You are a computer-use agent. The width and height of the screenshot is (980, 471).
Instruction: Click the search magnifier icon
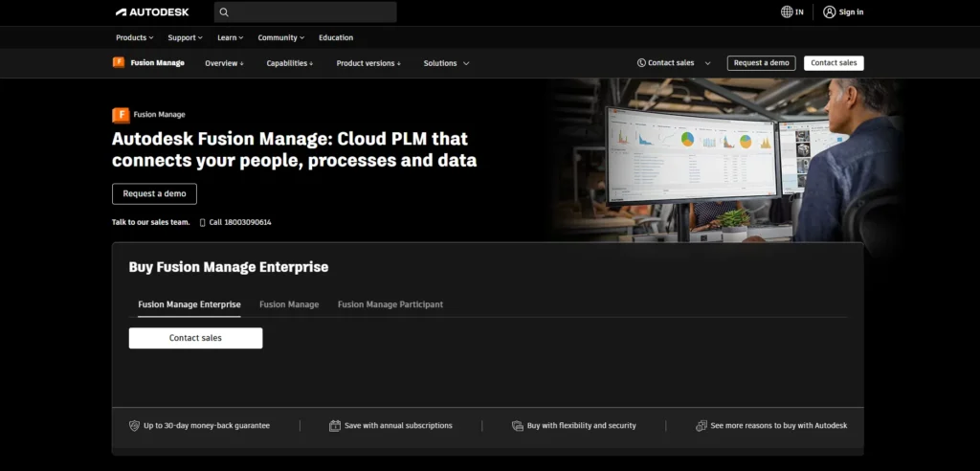tap(224, 11)
